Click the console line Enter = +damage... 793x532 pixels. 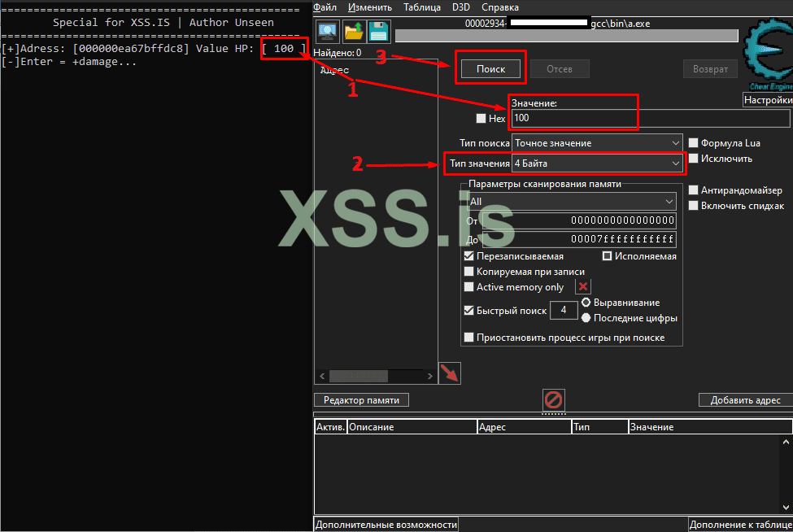69,62
